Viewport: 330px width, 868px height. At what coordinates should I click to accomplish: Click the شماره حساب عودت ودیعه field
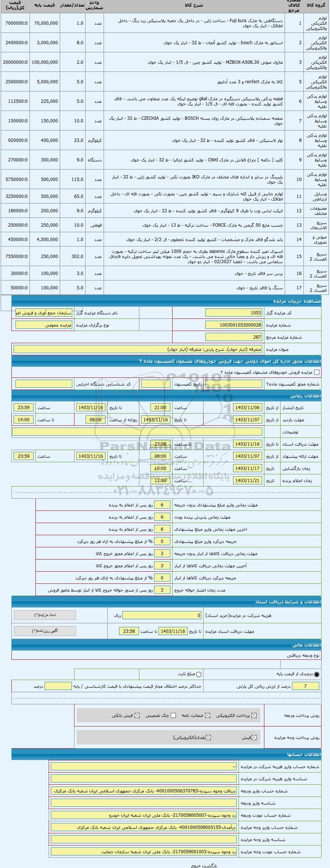tap(144, 815)
